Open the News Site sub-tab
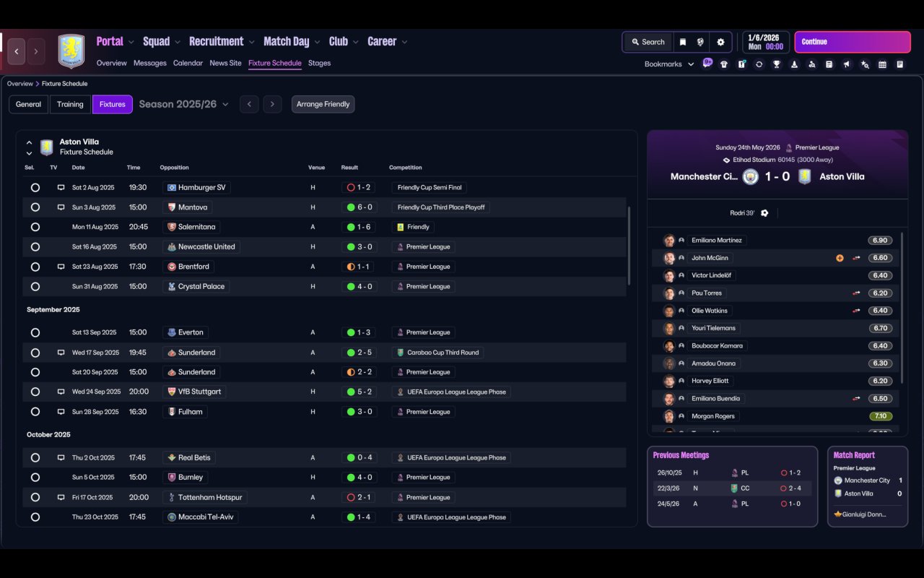The width and height of the screenshot is (924, 578). click(x=225, y=63)
